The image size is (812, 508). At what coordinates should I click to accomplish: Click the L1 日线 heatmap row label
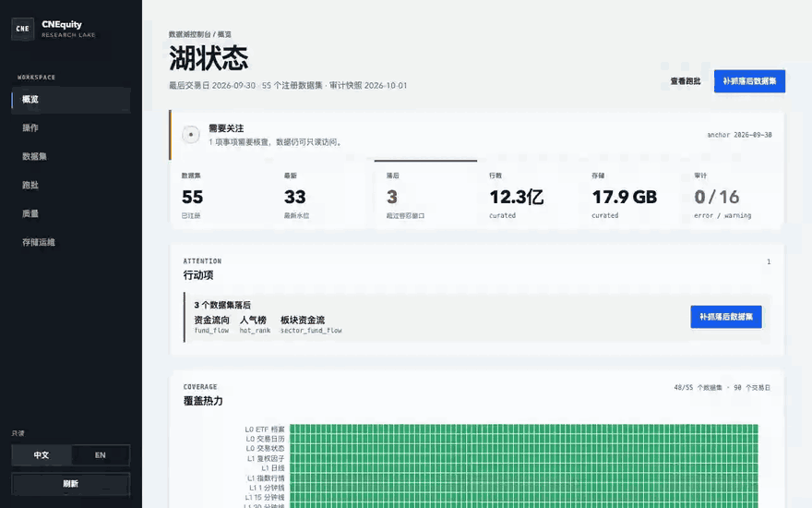[x=273, y=468]
